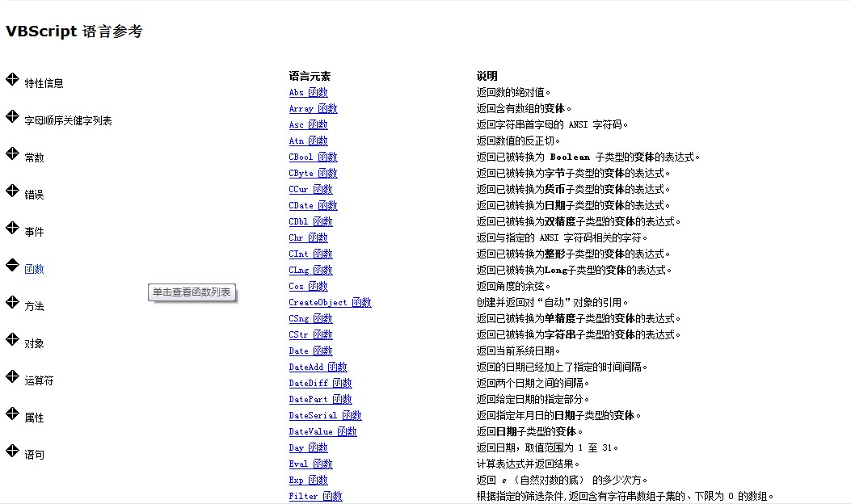The width and height of the screenshot is (851, 504).
Task: Click the 语言元素 column header
Action: 310,76
